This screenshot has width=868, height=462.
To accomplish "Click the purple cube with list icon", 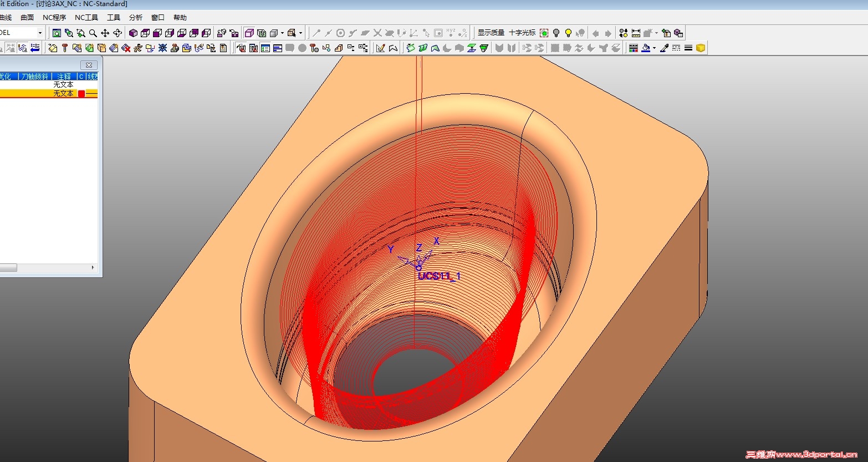I will pyautogui.click(x=678, y=33).
